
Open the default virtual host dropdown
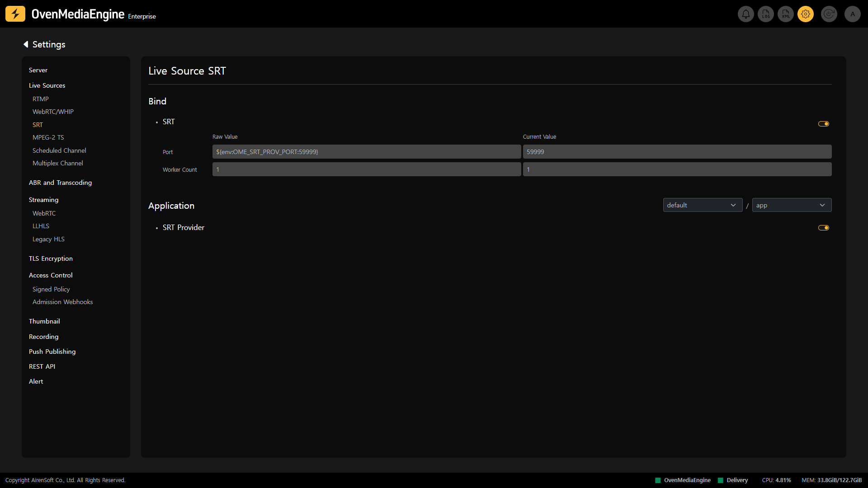pos(702,205)
